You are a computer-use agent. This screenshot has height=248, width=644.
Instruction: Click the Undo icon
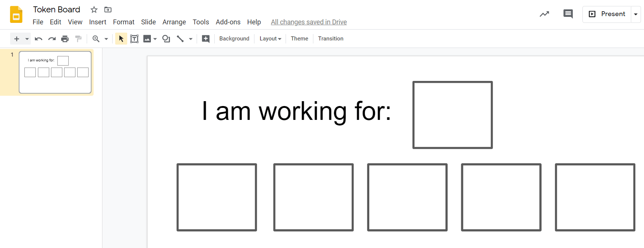(38, 39)
